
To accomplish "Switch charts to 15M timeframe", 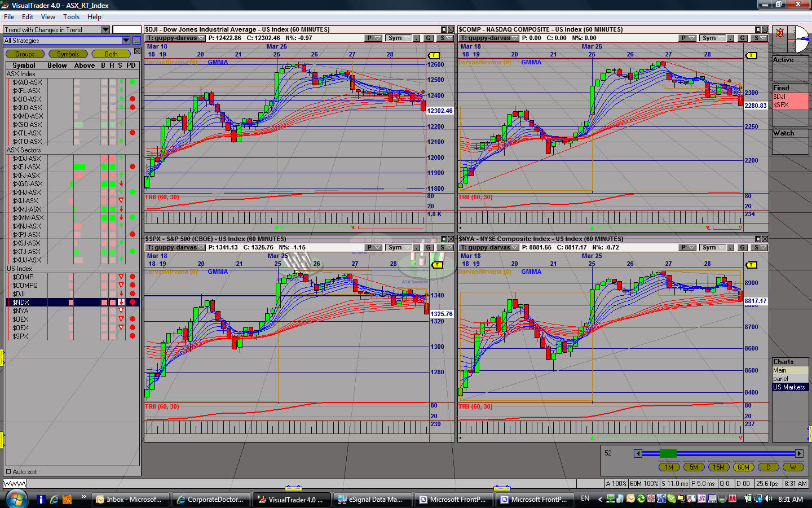I will pos(718,467).
